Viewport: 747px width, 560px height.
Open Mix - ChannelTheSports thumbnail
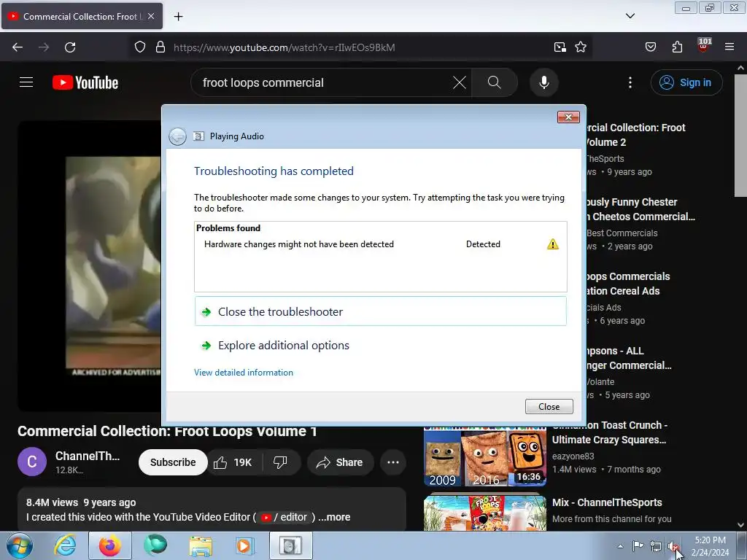pos(485,513)
